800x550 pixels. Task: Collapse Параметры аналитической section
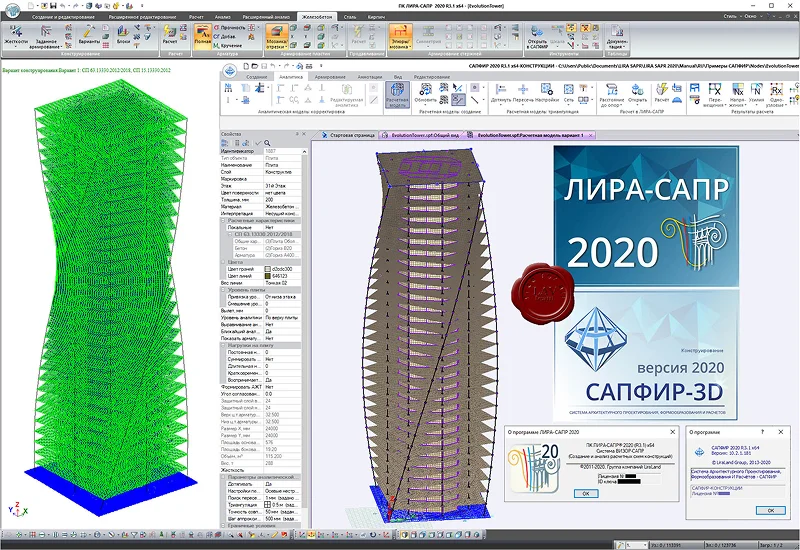click(x=223, y=477)
